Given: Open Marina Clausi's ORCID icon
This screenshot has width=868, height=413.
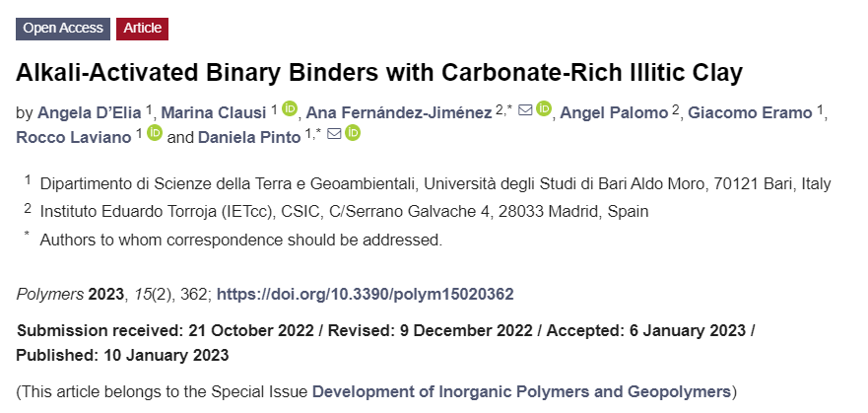Looking at the screenshot, I should pos(290,109).
